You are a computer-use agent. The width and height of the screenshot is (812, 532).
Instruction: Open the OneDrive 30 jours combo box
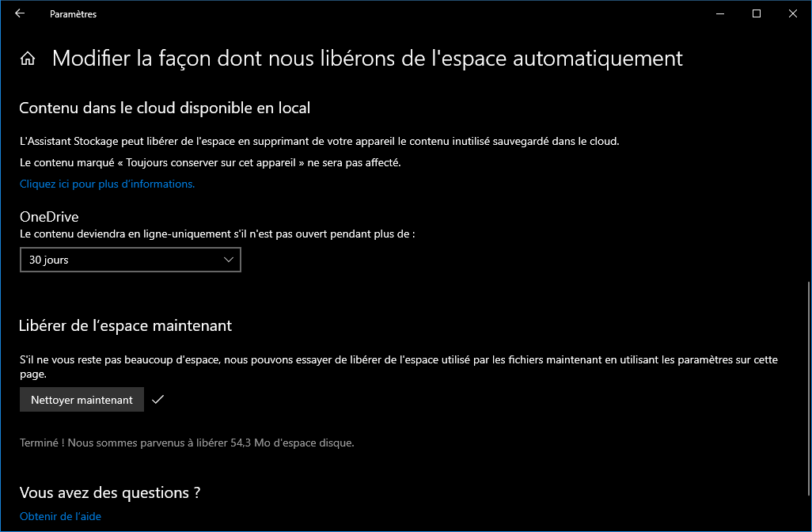(131, 260)
